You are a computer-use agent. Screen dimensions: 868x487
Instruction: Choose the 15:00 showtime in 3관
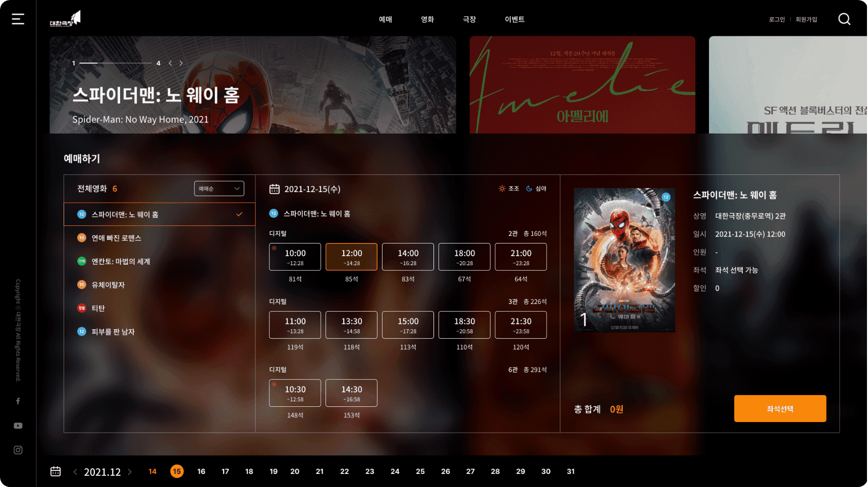[408, 325]
